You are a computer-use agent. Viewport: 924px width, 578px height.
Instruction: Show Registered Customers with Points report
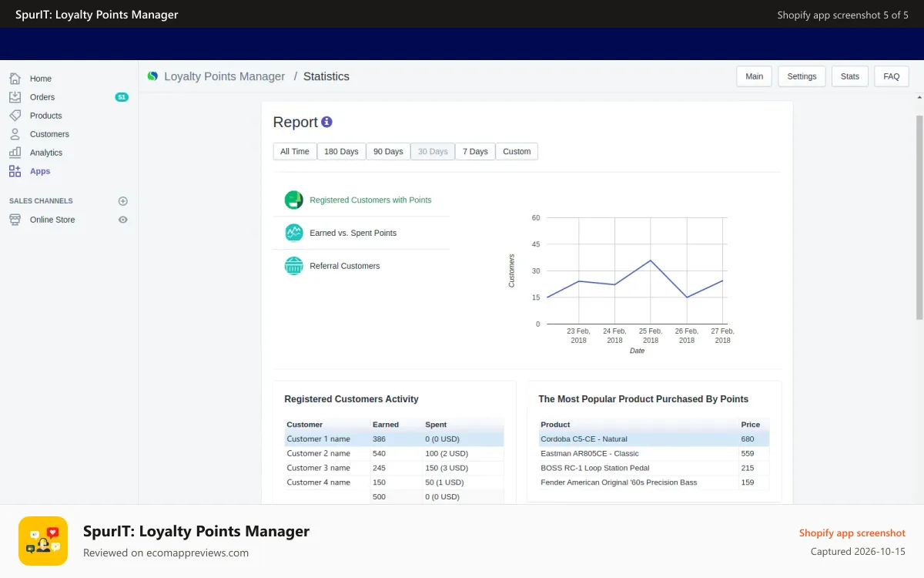point(370,200)
